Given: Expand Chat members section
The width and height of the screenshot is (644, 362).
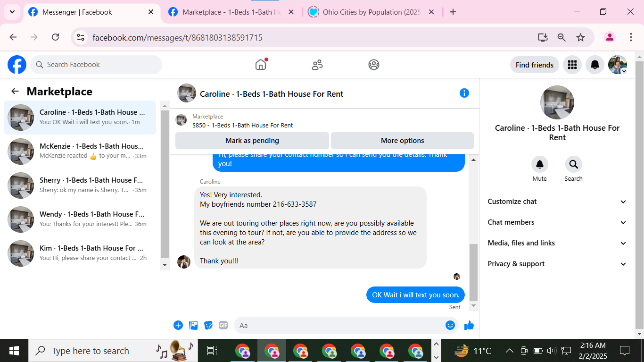Looking at the screenshot, I should [557, 222].
